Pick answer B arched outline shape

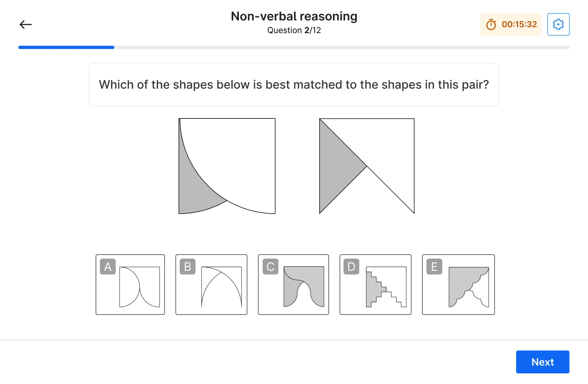click(x=221, y=287)
